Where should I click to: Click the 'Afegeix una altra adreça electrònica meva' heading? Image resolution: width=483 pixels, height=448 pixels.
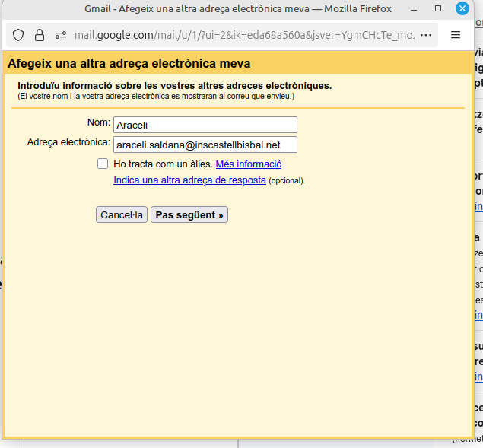click(x=129, y=63)
